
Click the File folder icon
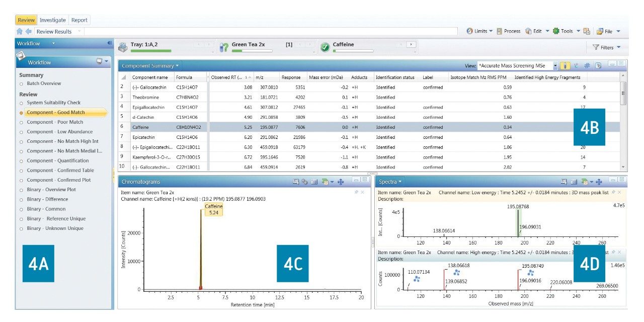(600, 31)
